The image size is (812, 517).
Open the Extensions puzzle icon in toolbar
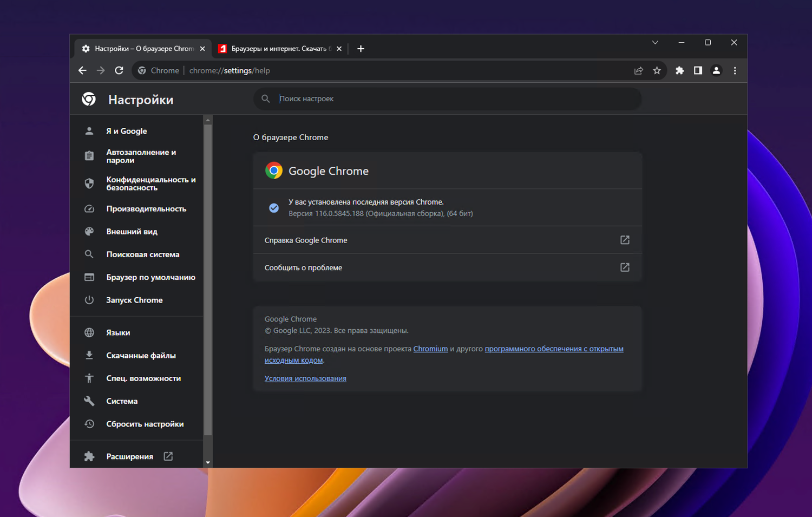680,70
